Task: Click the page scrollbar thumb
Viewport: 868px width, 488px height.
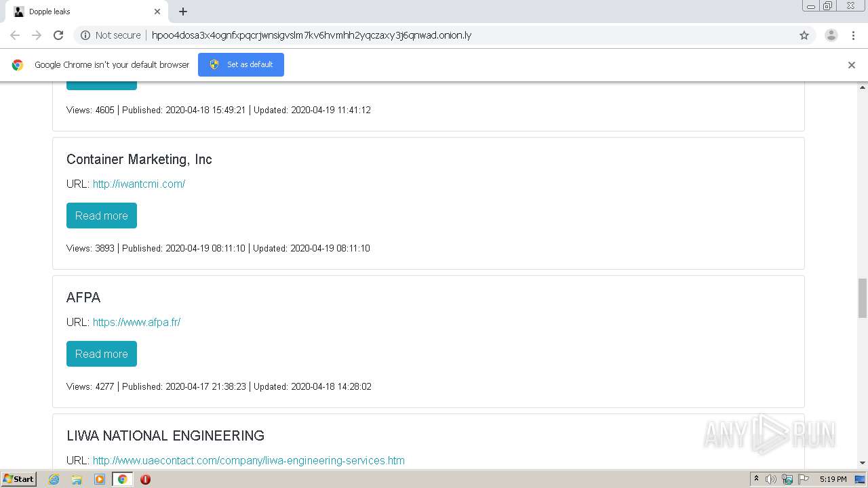Action: point(863,298)
